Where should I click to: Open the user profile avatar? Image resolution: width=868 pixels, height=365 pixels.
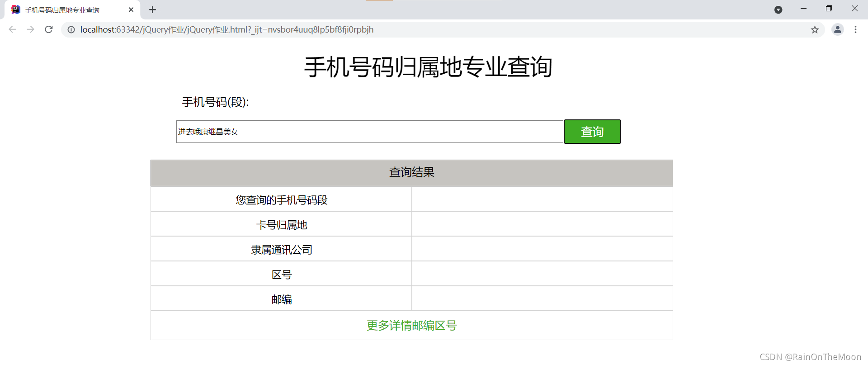point(838,29)
